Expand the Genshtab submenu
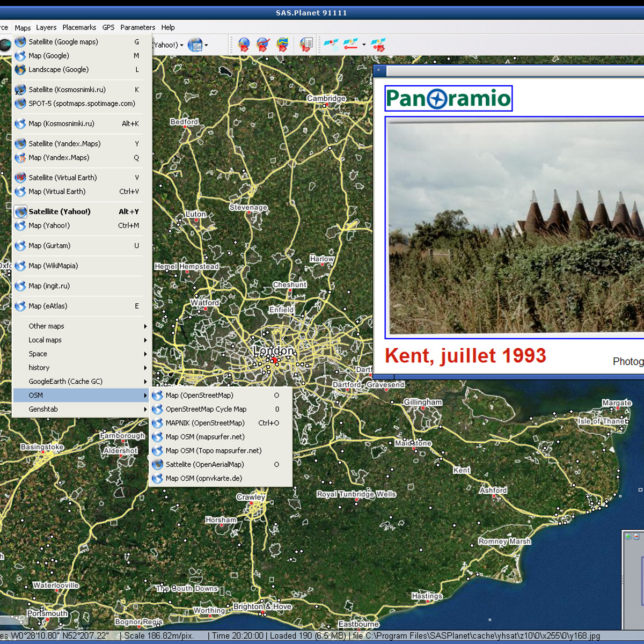644x644 pixels. [x=82, y=409]
